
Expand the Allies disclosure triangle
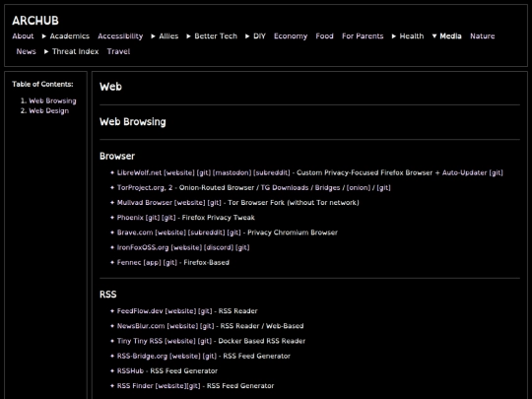(x=153, y=36)
